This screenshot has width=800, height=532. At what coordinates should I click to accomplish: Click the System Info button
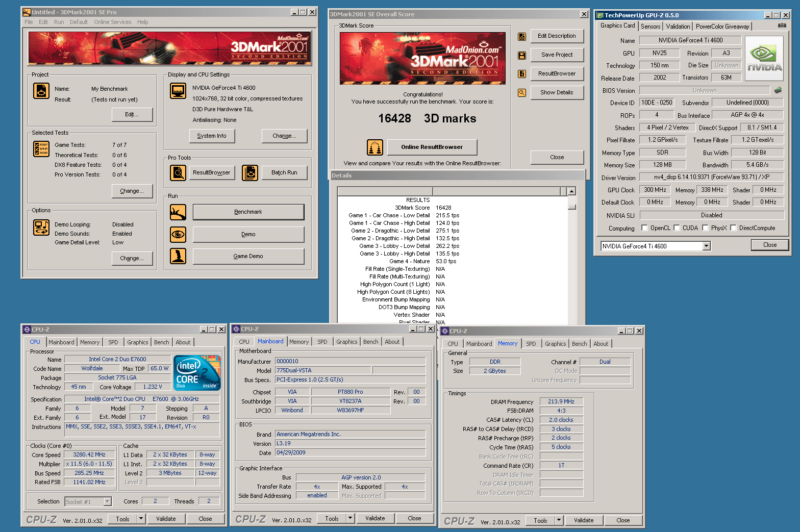pyautogui.click(x=212, y=136)
